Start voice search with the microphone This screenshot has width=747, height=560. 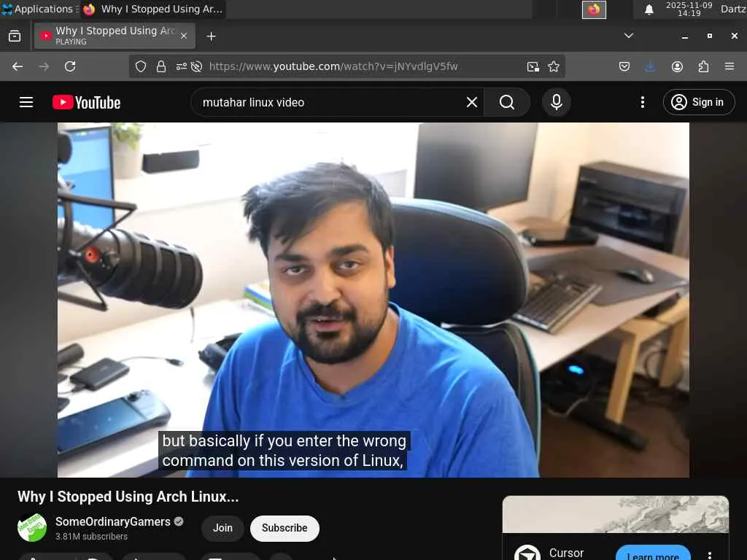point(556,102)
